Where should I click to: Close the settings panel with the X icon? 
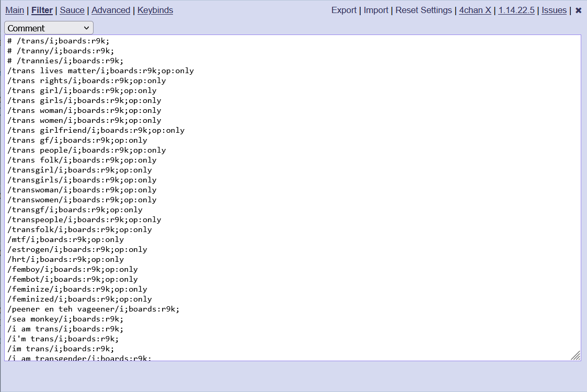(579, 10)
